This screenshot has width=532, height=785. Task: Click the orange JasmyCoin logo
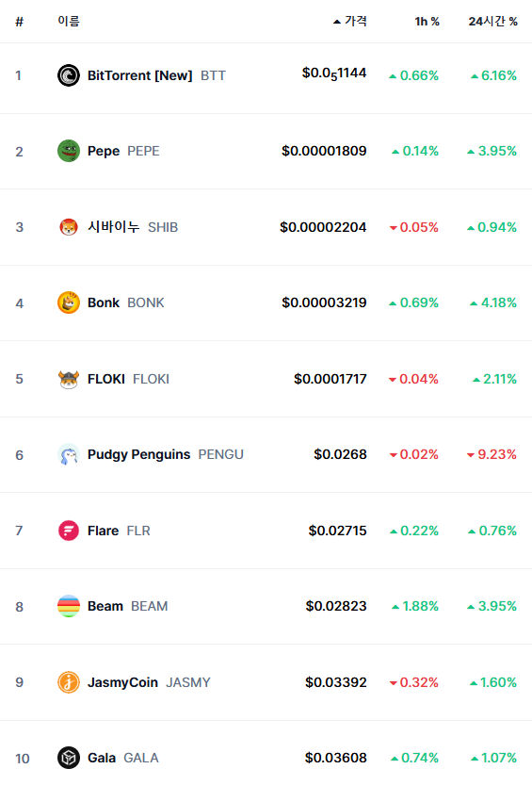click(69, 682)
